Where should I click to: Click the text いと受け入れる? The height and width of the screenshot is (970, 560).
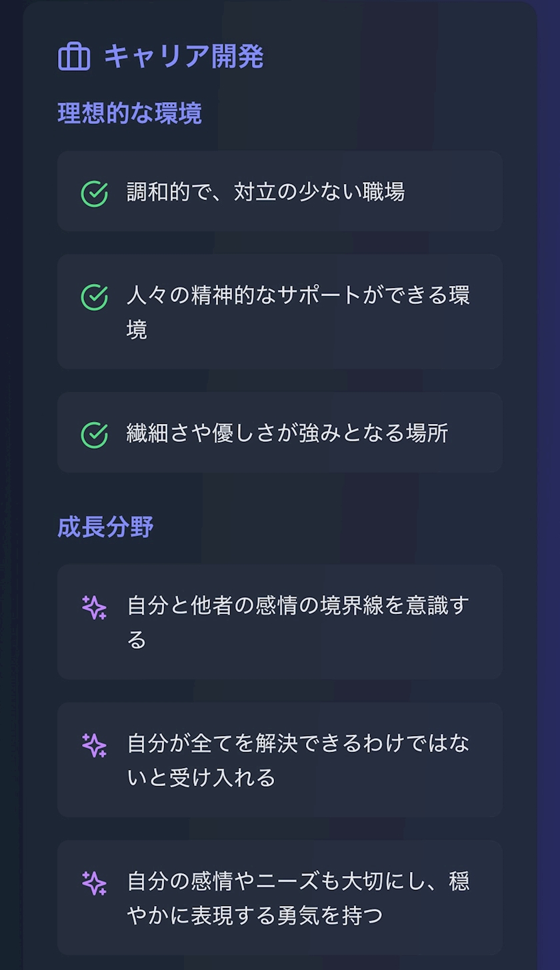[201, 778]
